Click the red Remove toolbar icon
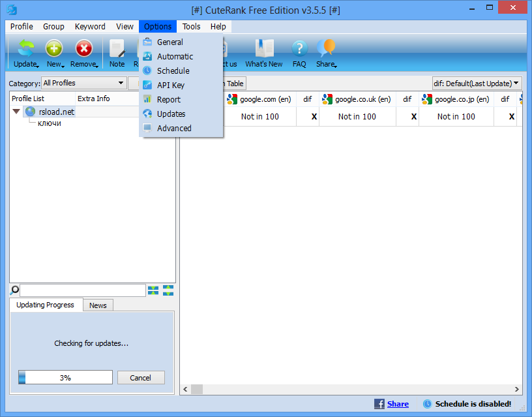532x417 pixels. click(x=84, y=48)
